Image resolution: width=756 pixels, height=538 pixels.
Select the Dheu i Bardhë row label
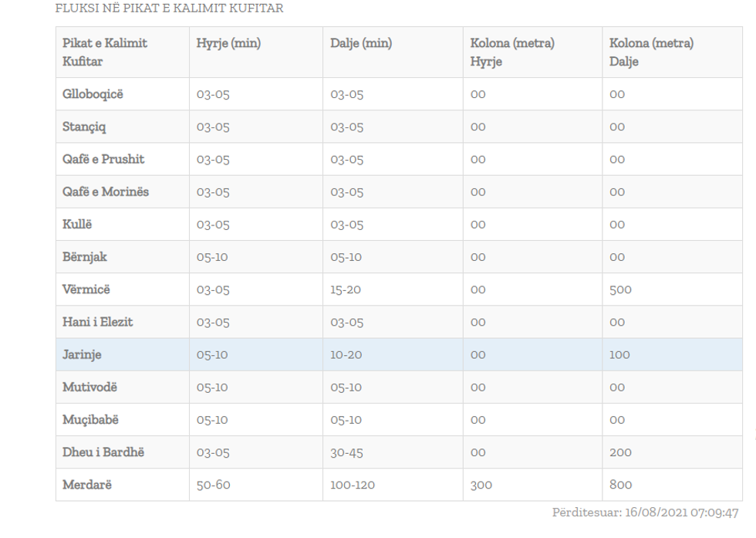(x=103, y=452)
